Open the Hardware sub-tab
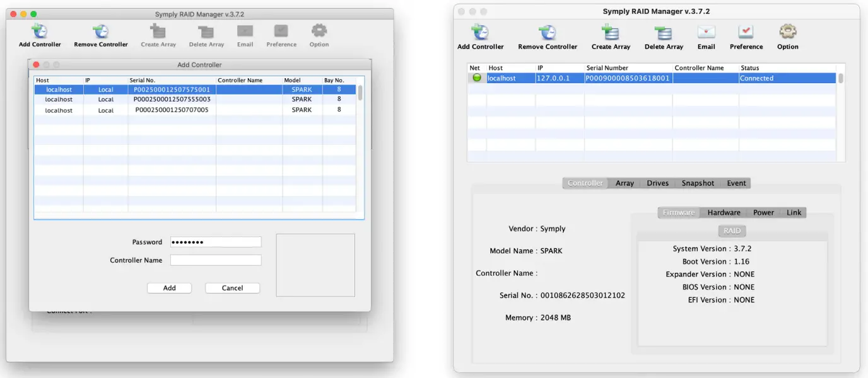This screenshot has height=378, width=868. [x=724, y=213]
